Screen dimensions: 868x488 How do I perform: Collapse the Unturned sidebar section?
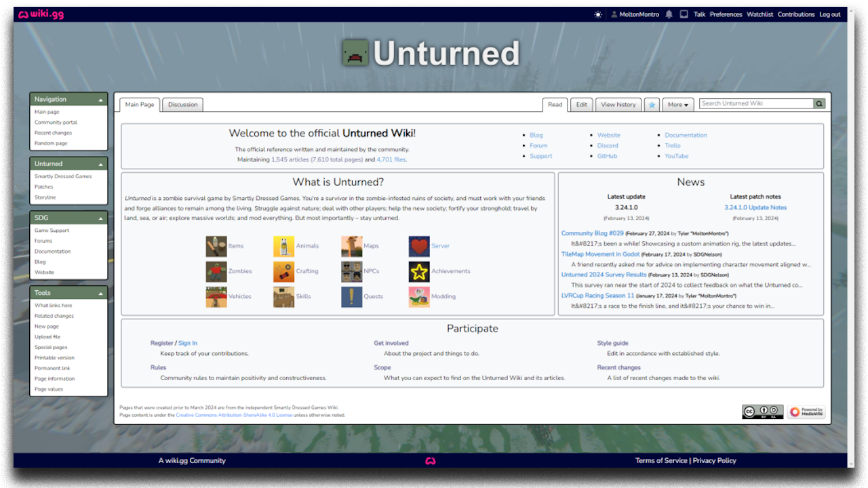tap(100, 164)
